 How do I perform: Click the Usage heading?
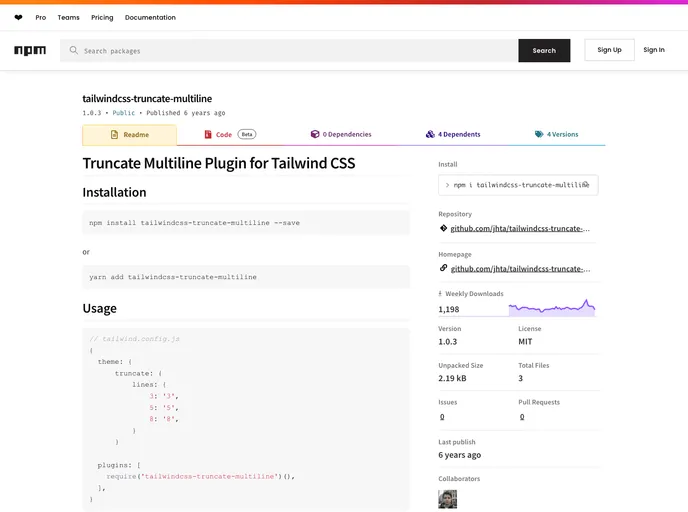[x=100, y=308]
